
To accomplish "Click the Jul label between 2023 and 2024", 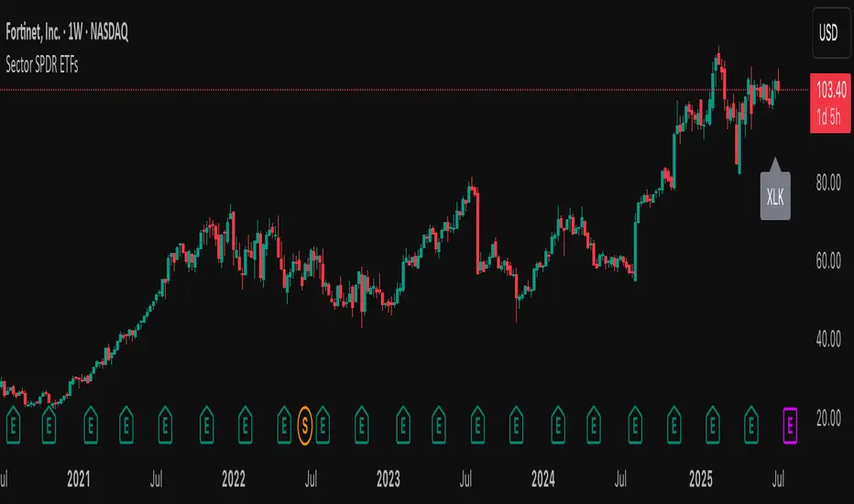I will (465, 479).
